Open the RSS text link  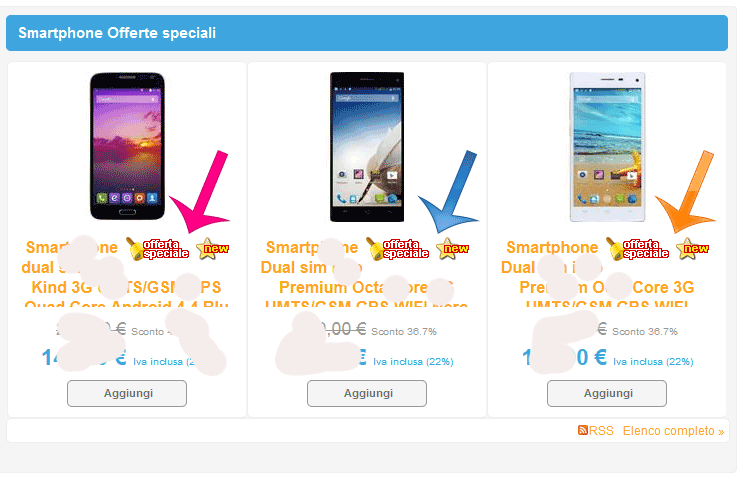(x=601, y=431)
